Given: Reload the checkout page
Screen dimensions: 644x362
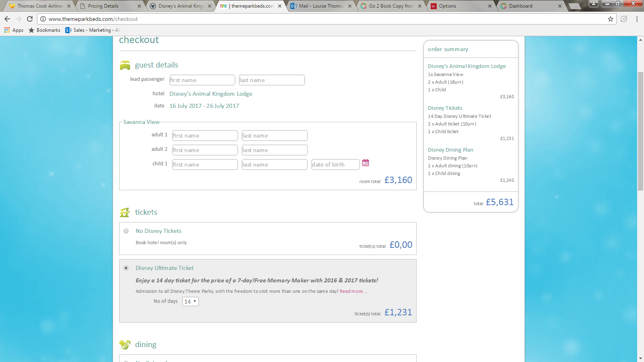Looking at the screenshot, I should click(x=30, y=19).
